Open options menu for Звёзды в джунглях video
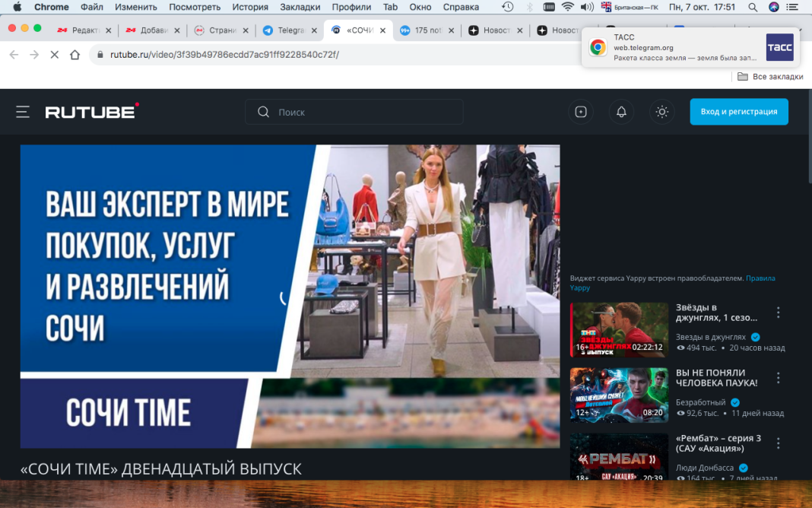Image resolution: width=812 pixels, height=508 pixels. click(778, 313)
